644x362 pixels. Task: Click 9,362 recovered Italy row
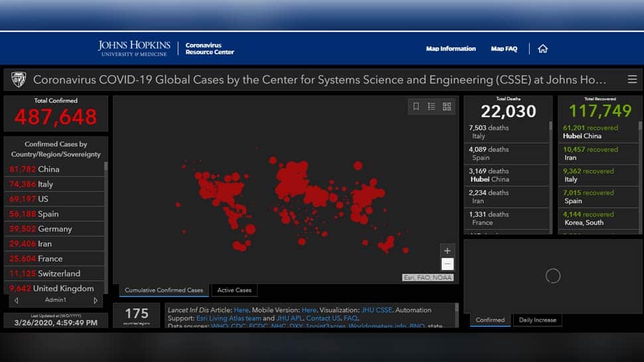(x=598, y=175)
